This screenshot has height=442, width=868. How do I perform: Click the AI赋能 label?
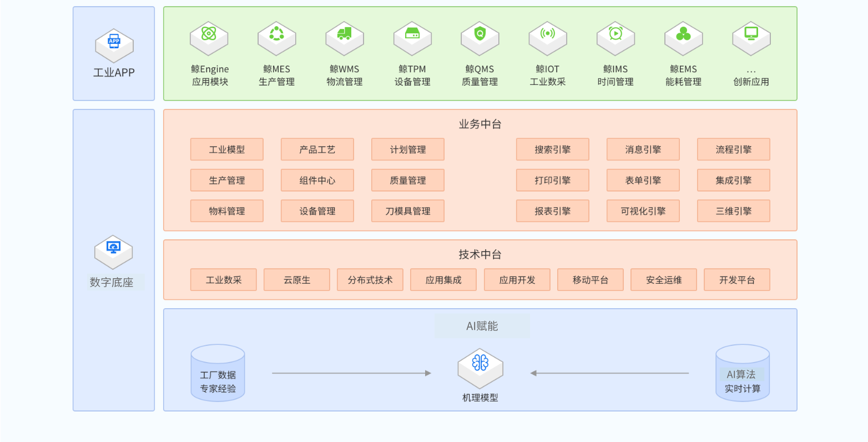[x=482, y=326]
